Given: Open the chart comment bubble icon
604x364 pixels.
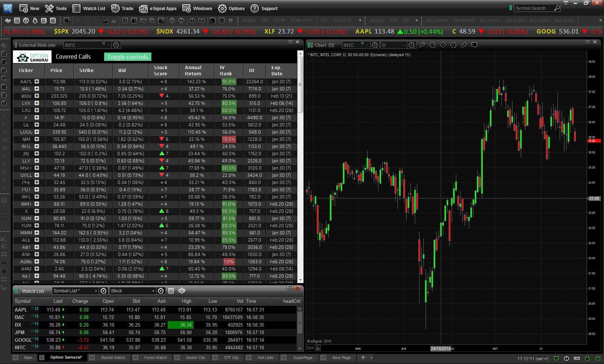Looking at the screenshot, I should point(474,45).
